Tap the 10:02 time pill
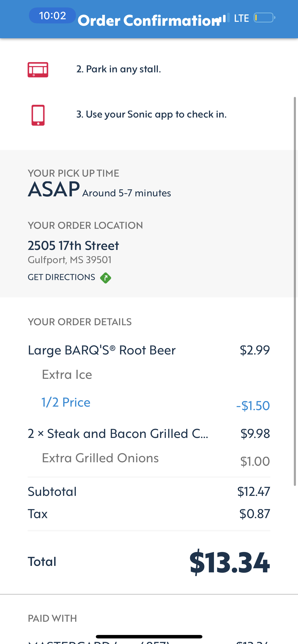Viewport: 298px width, 644px height. (x=52, y=16)
